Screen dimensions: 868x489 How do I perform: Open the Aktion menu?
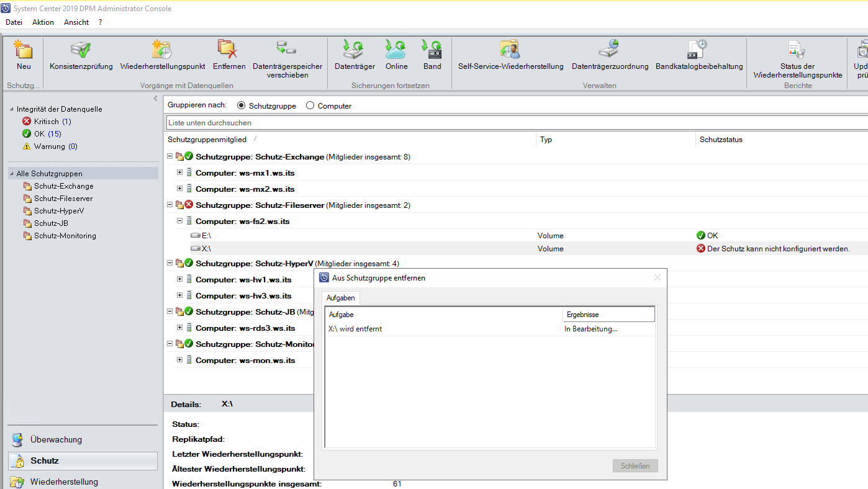point(43,22)
